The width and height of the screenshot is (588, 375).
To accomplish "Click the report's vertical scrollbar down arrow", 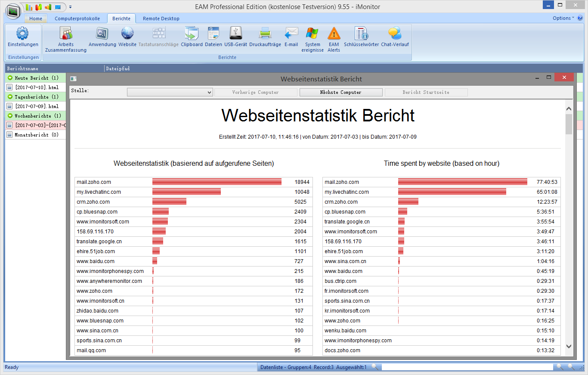I will point(569,346).
